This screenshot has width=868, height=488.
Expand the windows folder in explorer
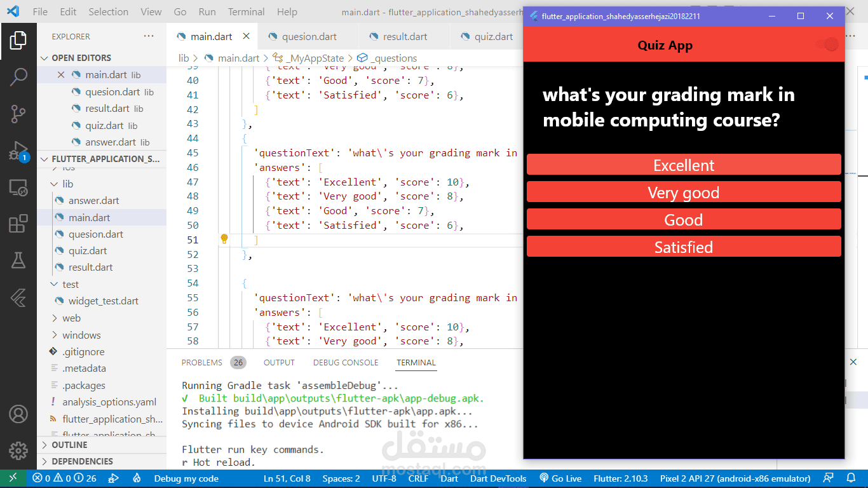pos(54,335)
